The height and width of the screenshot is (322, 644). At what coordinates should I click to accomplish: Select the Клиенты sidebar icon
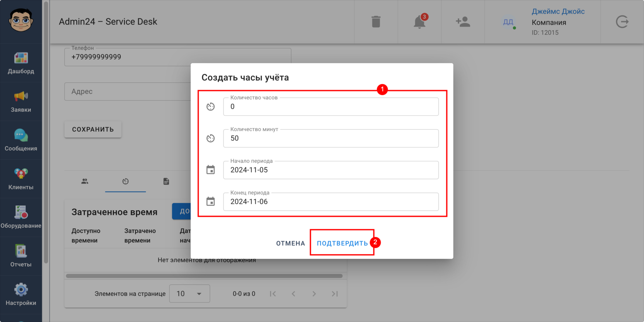(21, 179)
